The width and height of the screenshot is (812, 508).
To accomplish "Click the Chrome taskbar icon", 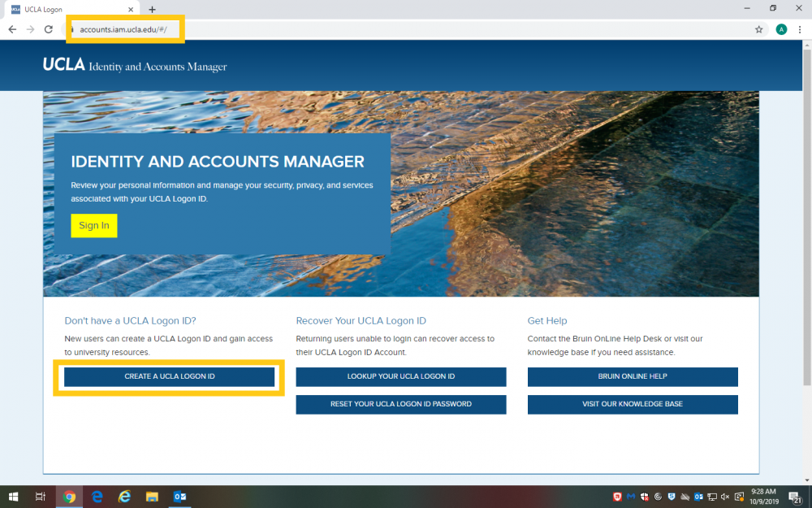I will click(69, 497).
